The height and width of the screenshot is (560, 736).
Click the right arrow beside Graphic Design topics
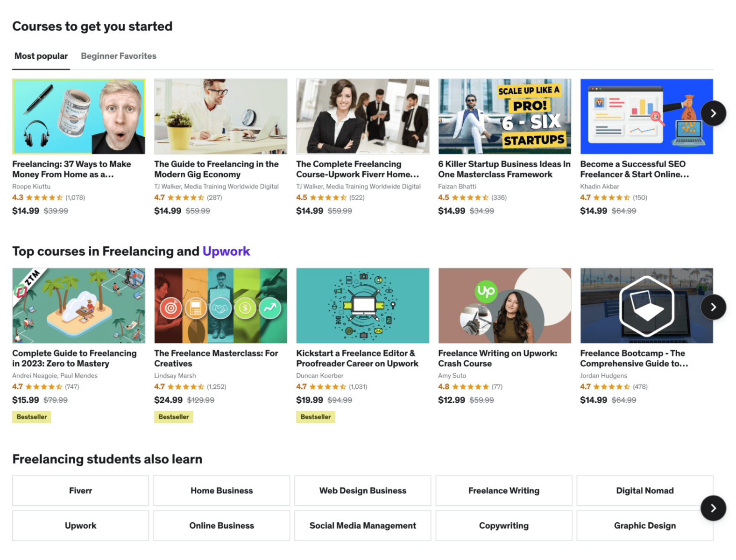click(713, 508)
